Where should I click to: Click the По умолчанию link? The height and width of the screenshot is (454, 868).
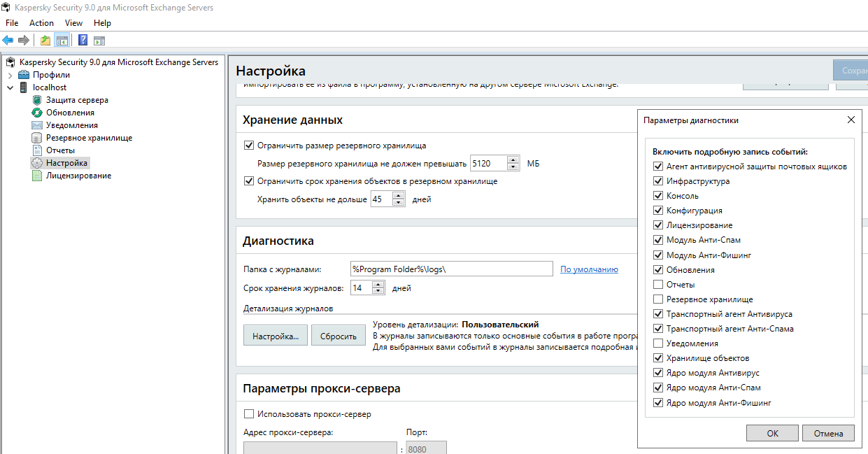coord(589,269)
